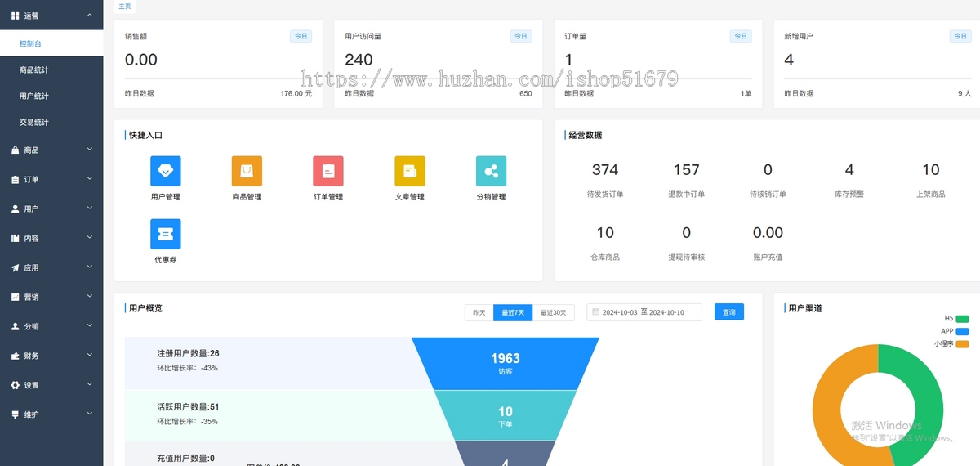Image resolution: width=980 pixels, height=466 pixels.
Task: Click the 维护 icon in sidebar
Action: coord(15,414)
